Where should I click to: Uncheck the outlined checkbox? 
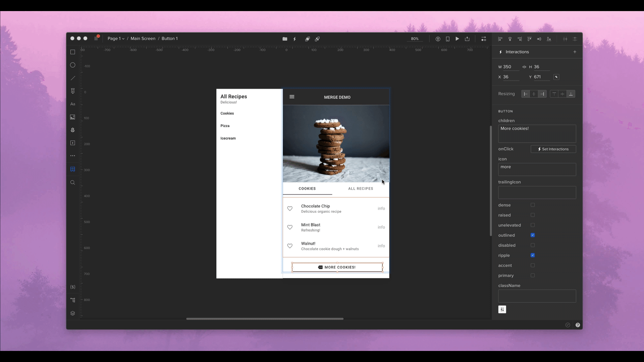[533, 235]
